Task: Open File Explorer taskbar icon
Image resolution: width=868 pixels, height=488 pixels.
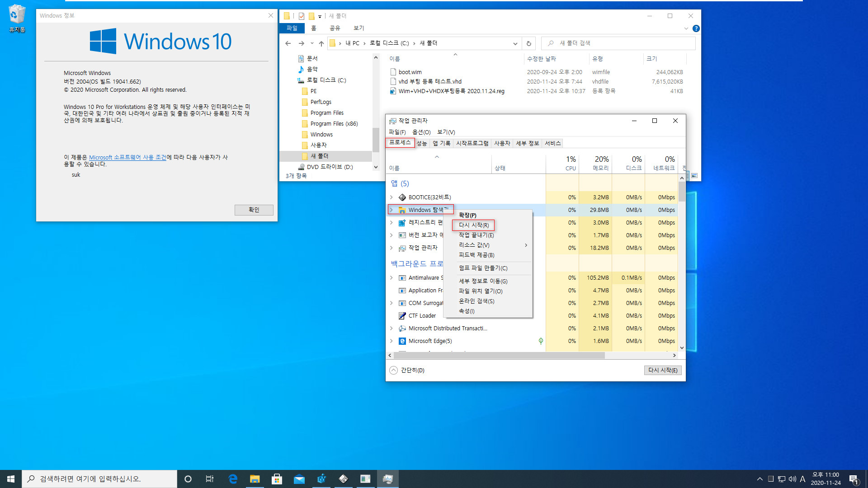Action: tap(255, 479)
